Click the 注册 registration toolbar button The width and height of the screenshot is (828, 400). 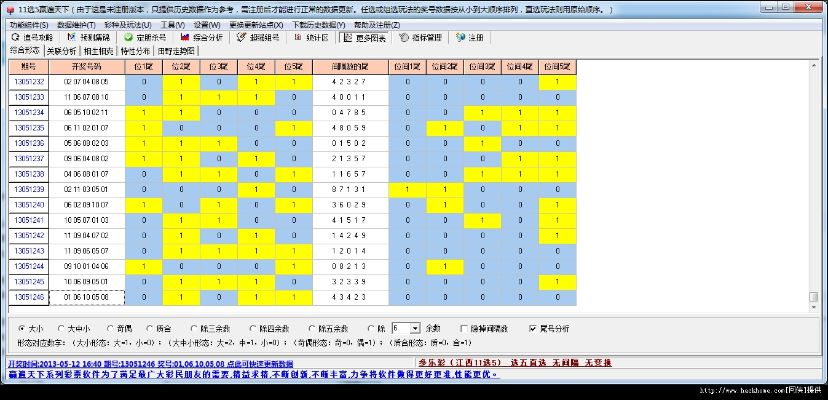(x=472, y=38)
